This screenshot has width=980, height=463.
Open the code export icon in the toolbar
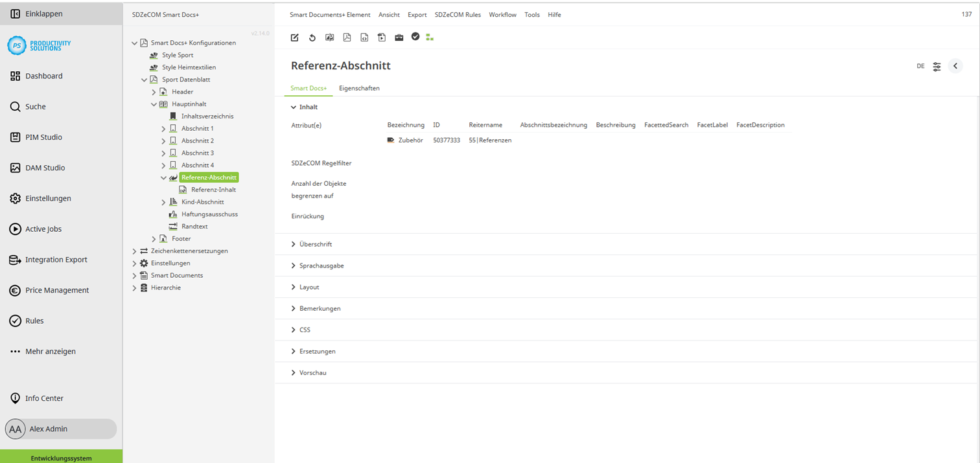[x=364, y=38]
